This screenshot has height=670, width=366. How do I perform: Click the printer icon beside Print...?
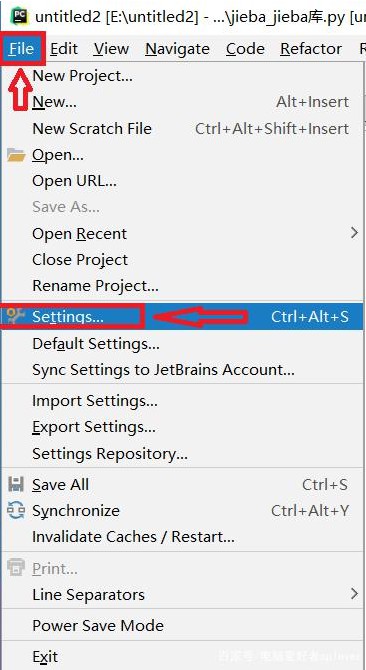16,568
